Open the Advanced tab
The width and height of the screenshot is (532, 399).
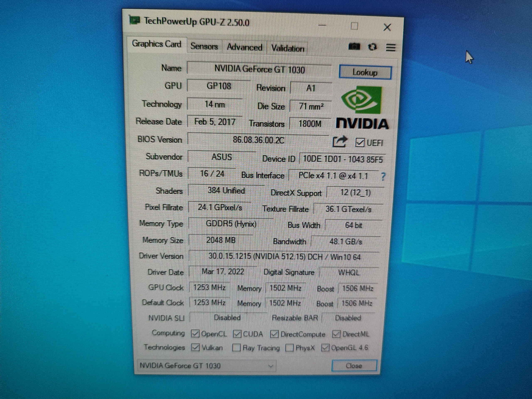pos(244,47)
